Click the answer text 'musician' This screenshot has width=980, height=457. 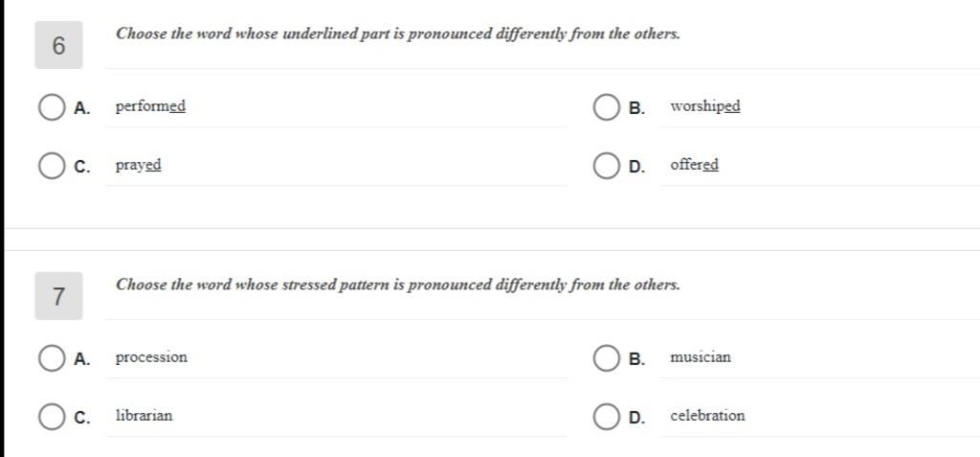(700, 356)
